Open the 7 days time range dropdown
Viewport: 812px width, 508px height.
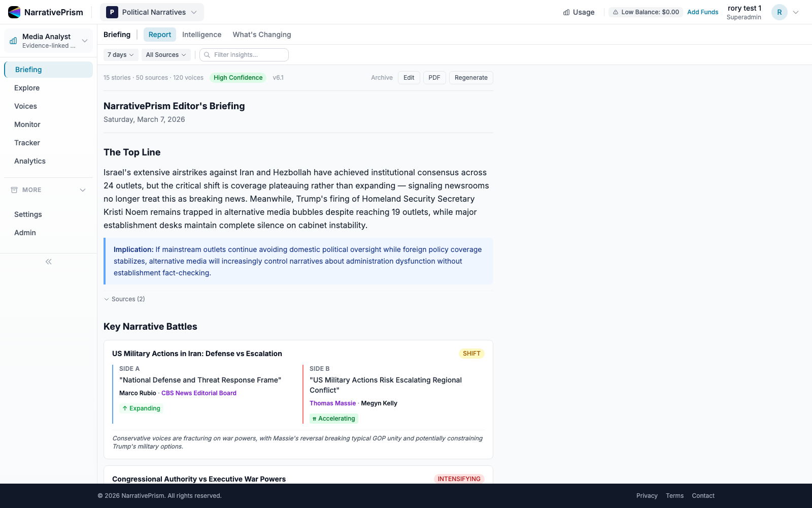click(120, 54)
